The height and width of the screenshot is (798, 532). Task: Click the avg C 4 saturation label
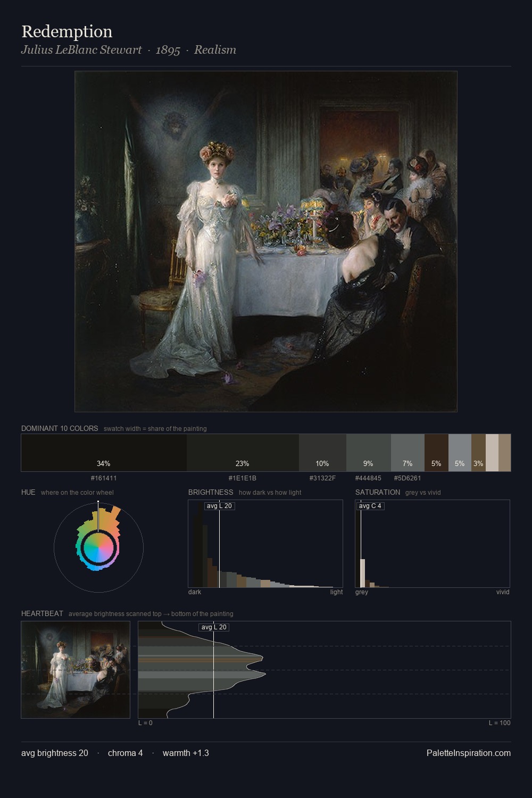point(370,506)
